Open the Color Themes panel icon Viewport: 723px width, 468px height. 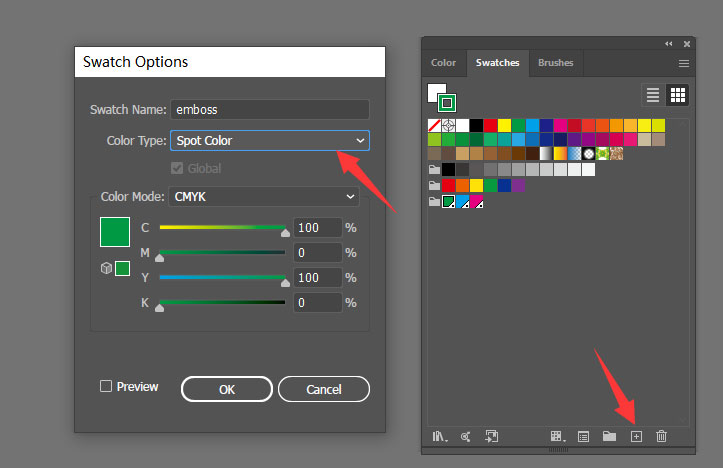pyautogui.click(x=466, y=436)
